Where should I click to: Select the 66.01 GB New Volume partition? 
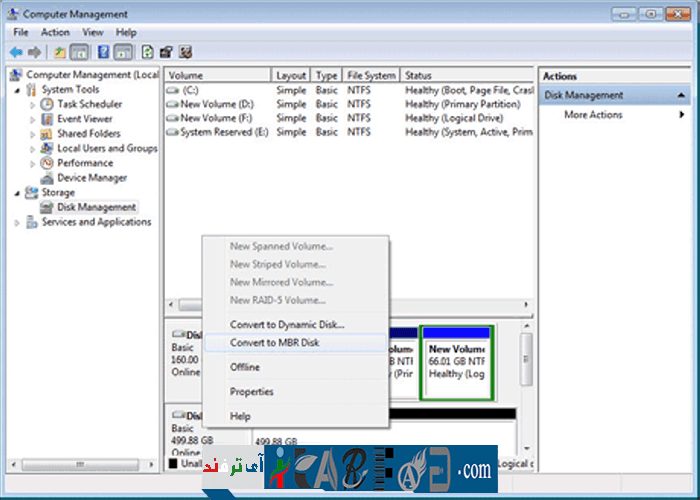[x=458, y=361]
